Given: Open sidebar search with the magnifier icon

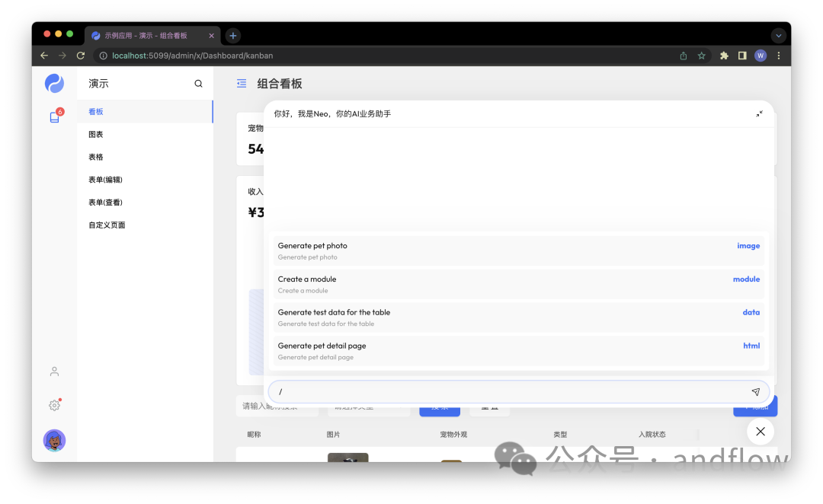Looking at the screenshot, I should (x=198, y=83).
